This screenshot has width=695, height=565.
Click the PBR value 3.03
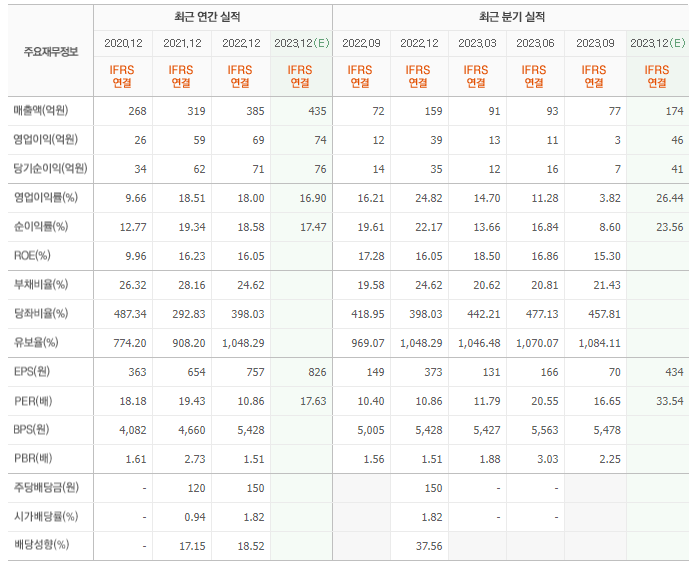click(548, 459)
